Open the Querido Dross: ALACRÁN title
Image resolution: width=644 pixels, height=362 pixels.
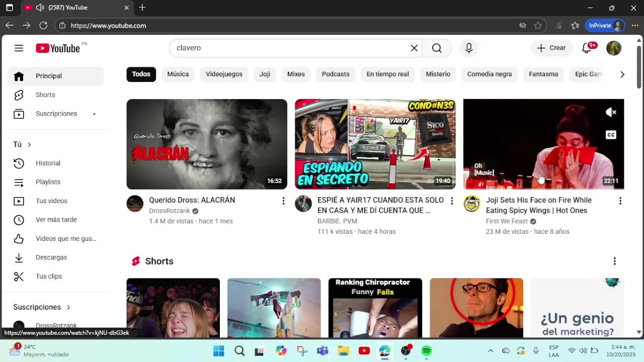[192, 200]
